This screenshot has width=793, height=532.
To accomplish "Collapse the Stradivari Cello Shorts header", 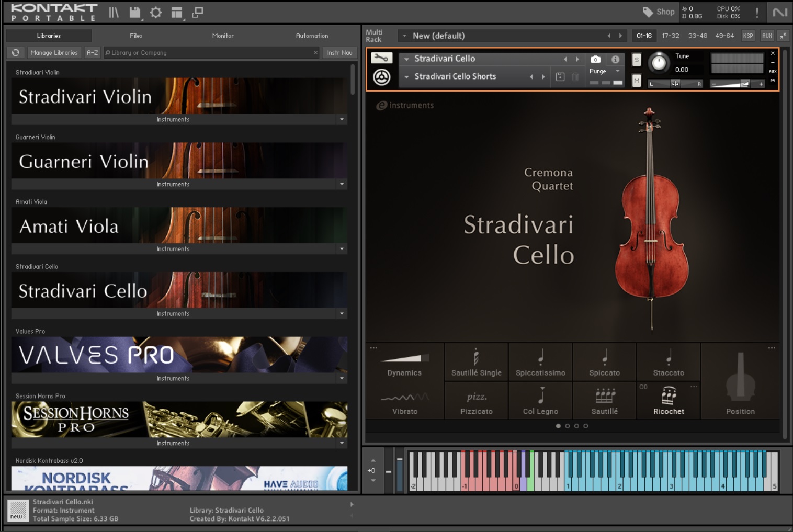I will click(x=406, y=76).
